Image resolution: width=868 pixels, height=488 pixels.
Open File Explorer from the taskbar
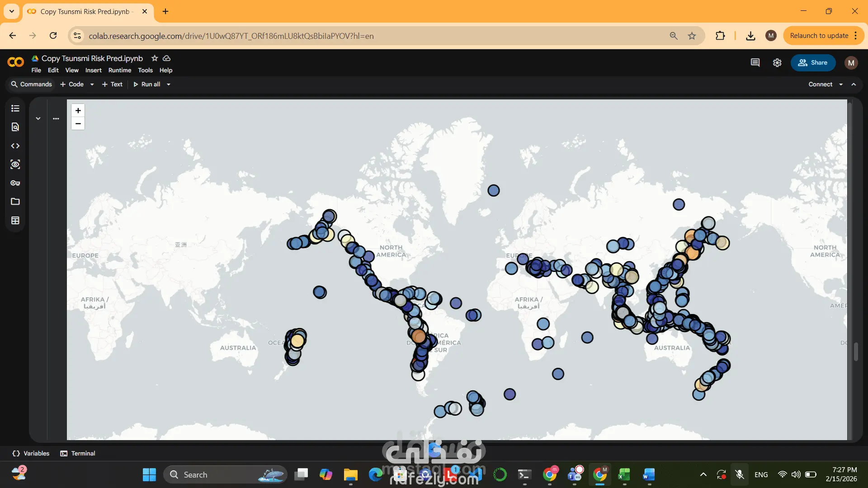click(350, 474)
